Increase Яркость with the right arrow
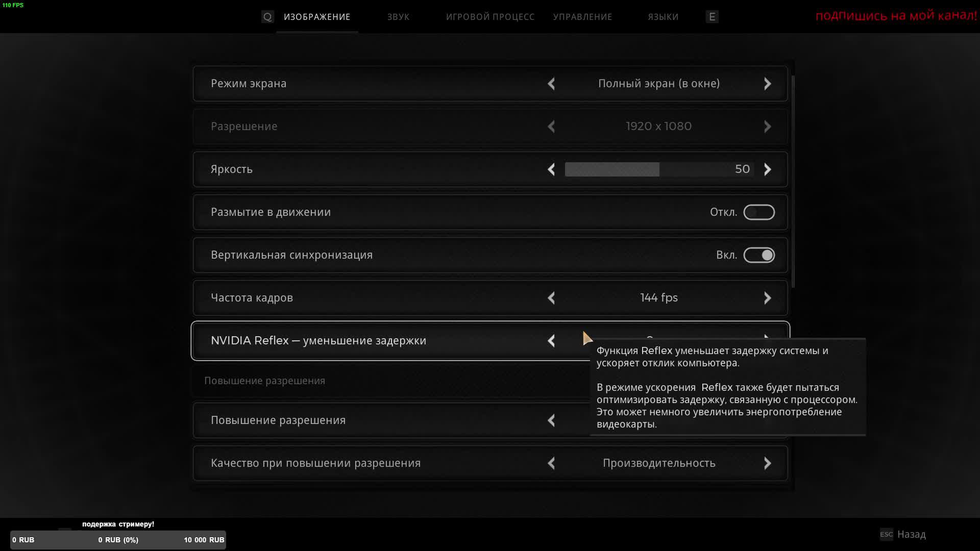The width and height of the screenshot is (980, 551). pyautogui.click(x=767, y=169)
